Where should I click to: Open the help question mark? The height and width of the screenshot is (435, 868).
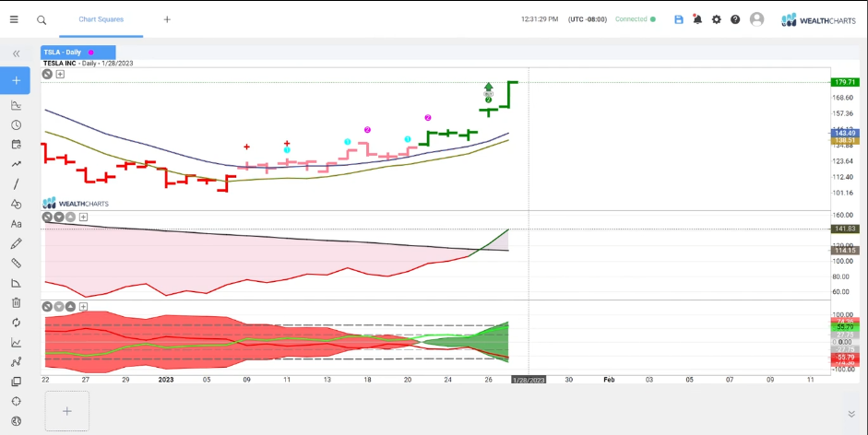[735, 19]
